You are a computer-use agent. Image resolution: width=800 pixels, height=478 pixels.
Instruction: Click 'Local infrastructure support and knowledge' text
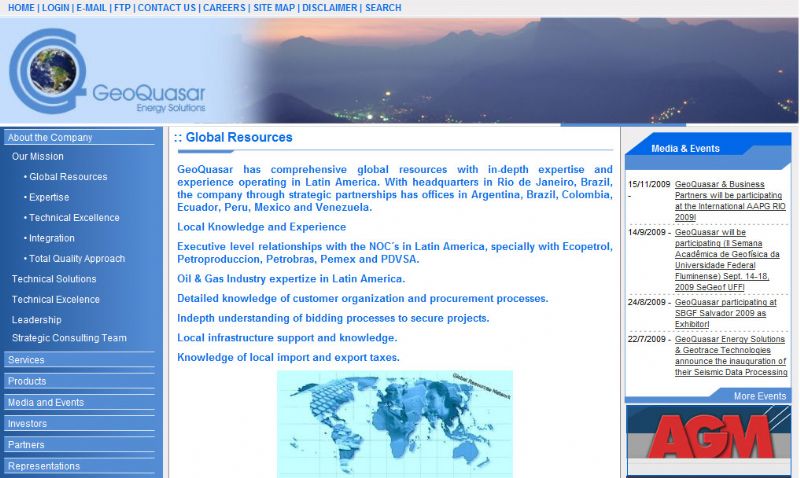pyautogui.click(x=287, y=338)
